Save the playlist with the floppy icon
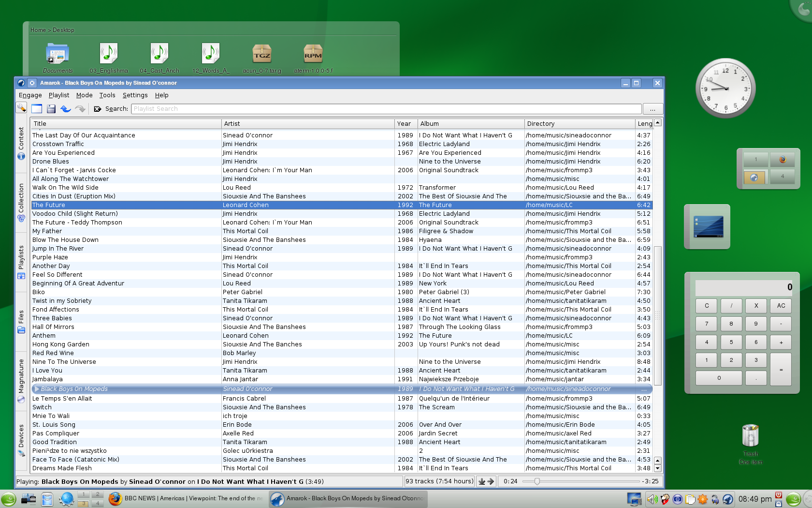812x508 pixels. [51, 109]
